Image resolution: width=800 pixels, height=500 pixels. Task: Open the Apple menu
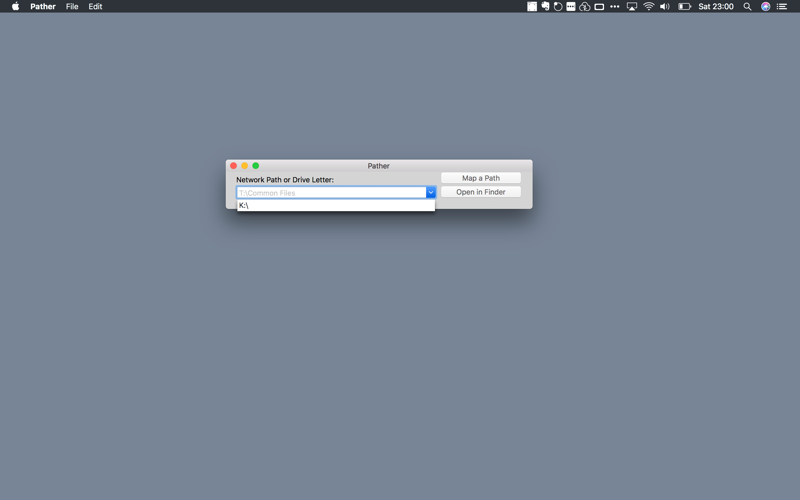click(x=15, y=7)
